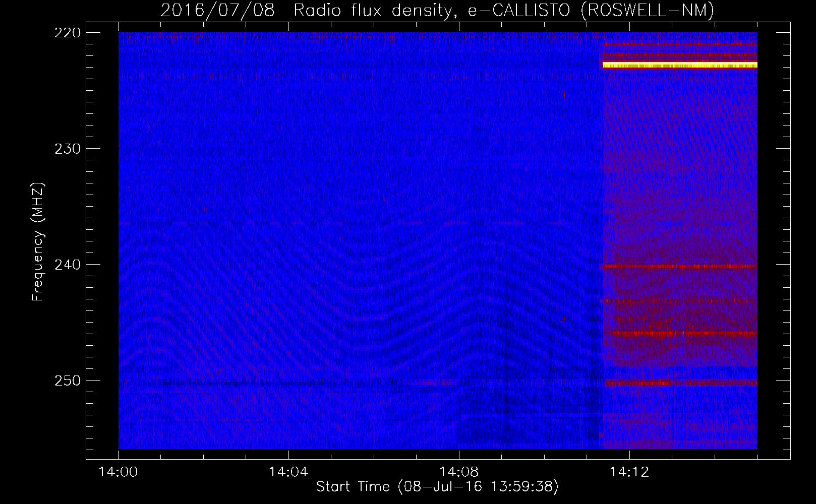Click the red emission line at 240 MHz
Viewport: 816px width, 504px height.
680,266
